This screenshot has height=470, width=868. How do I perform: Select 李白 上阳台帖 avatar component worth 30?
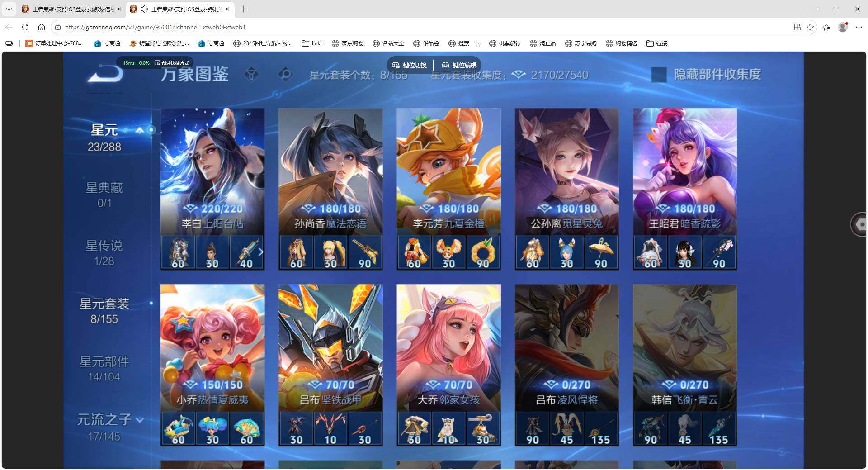click(212, 252)
